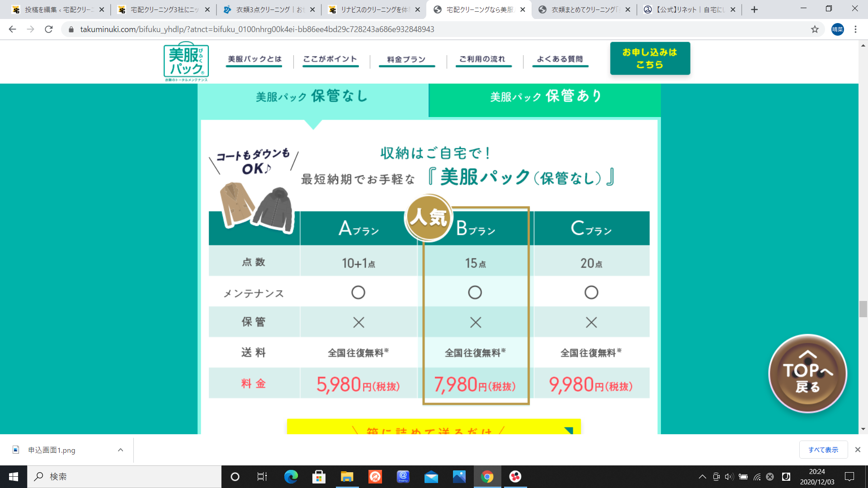
Task: Open the Photos app on the taskbar
Action: (x=459, y=477)
